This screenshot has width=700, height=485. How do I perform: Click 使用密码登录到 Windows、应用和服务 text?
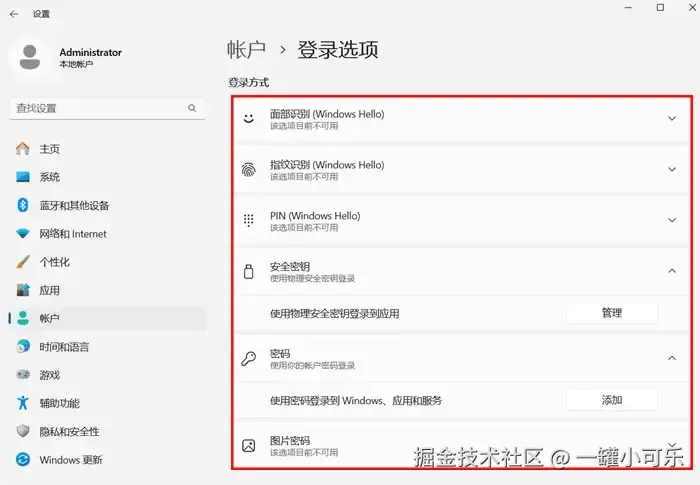(x=356, y=401)
